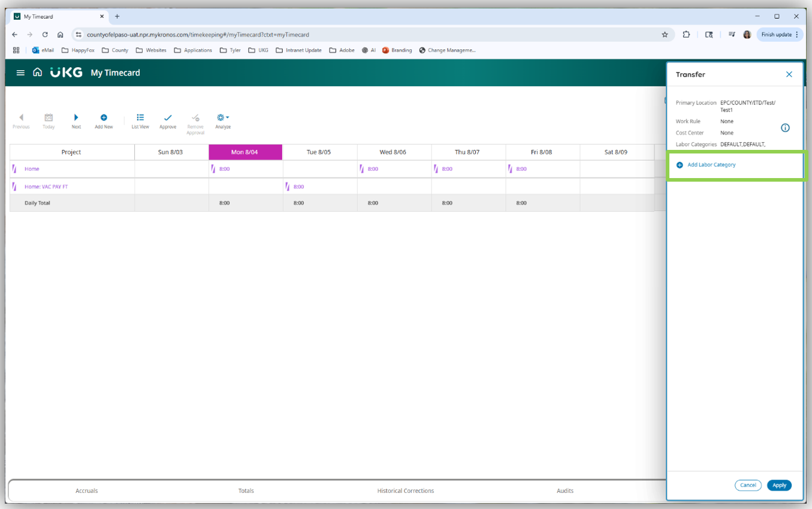
Task: Open the Adobe bookmark folder
Action: [x=342, y=50]
